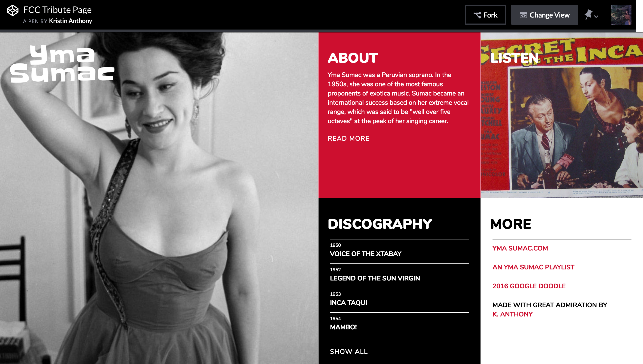Open the 2016 Google Doodle link
The width and height of the screenshot is (643, 364).
click(529, 286)
